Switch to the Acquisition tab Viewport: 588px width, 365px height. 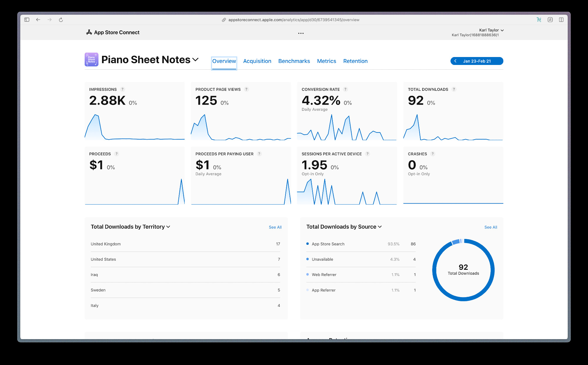coord(257,61)
